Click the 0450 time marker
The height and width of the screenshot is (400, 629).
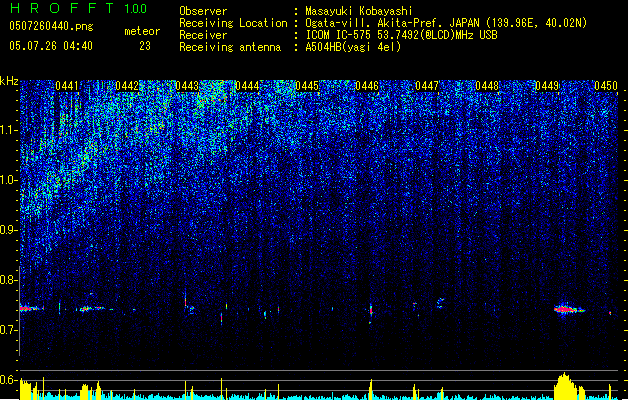click(x=606, y=86)
